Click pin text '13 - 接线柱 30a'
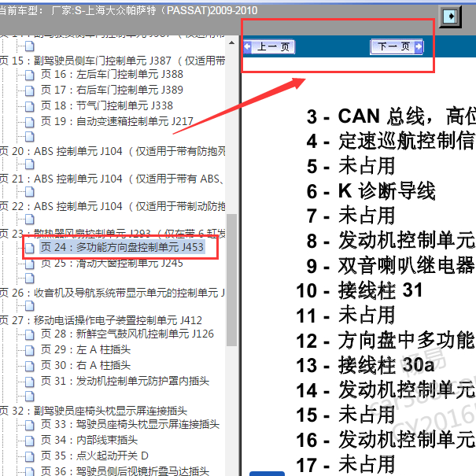This screenshot has width=476, height=476. click(365, 365)
